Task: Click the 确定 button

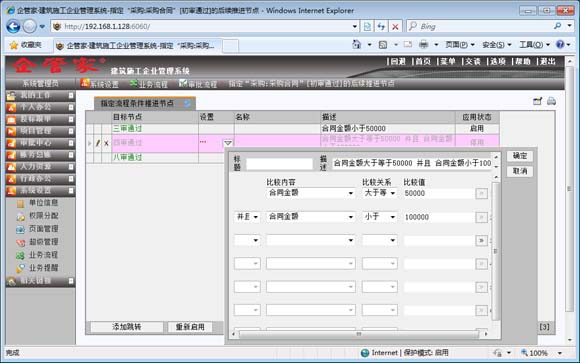Action: coord(520,156)
